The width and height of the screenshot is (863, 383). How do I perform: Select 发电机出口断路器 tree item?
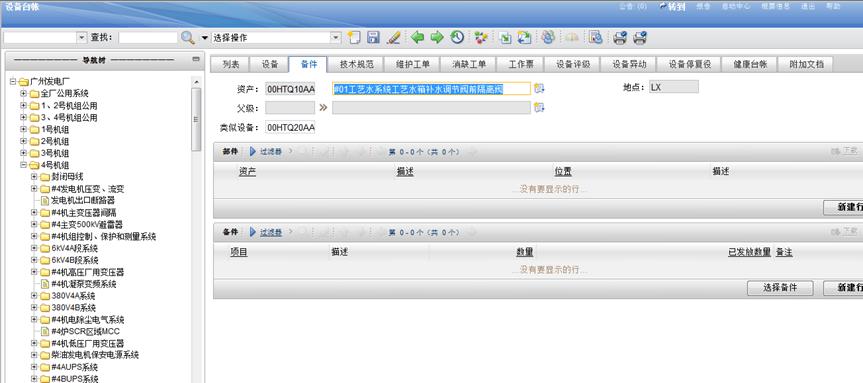coord(83,200)
